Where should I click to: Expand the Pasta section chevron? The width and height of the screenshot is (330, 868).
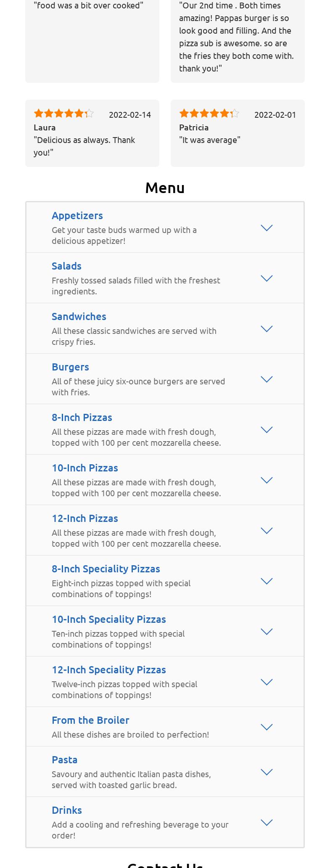coord(267,772)
